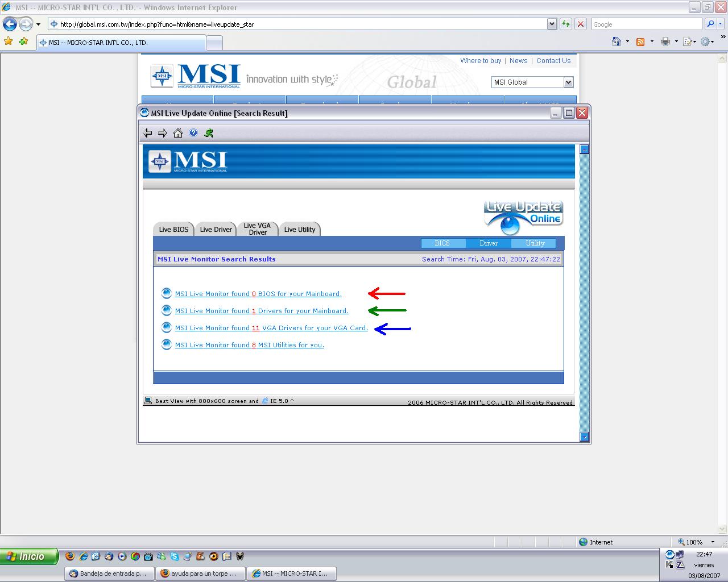Open the IE Page menu icon
Image resolution: width=728 pixels, height=582 pixels.
(x=687, y=41)
